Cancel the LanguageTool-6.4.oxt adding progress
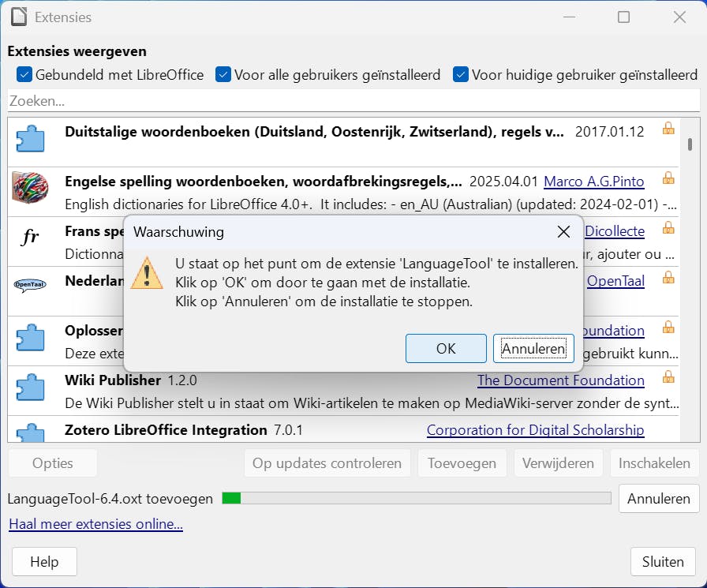707x588 pixels. tap(659, 498)
